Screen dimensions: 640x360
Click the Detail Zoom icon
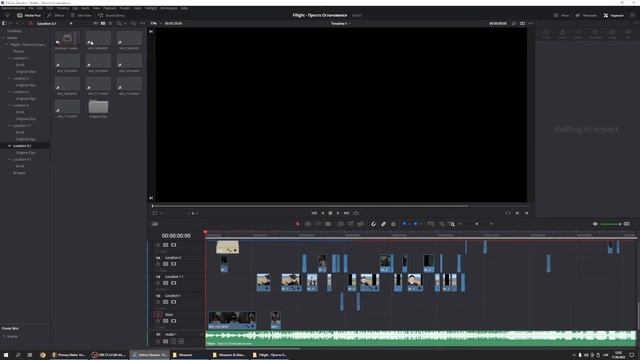coord(442,224)
